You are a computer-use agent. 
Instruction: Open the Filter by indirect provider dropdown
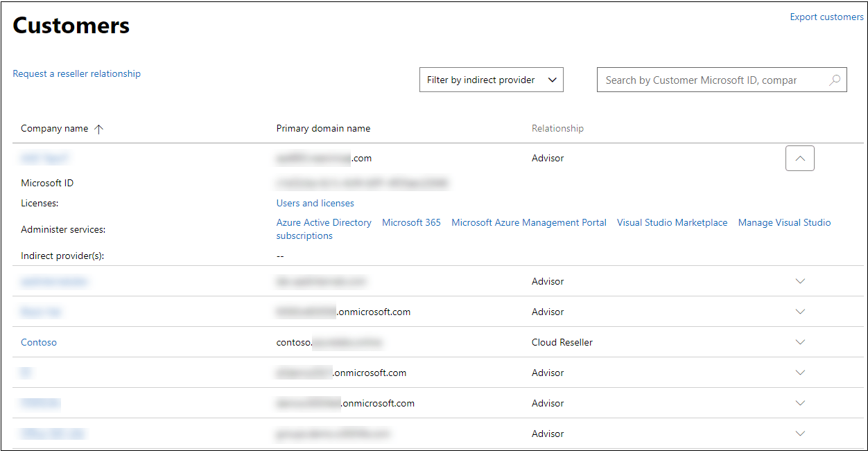(491, 80)
